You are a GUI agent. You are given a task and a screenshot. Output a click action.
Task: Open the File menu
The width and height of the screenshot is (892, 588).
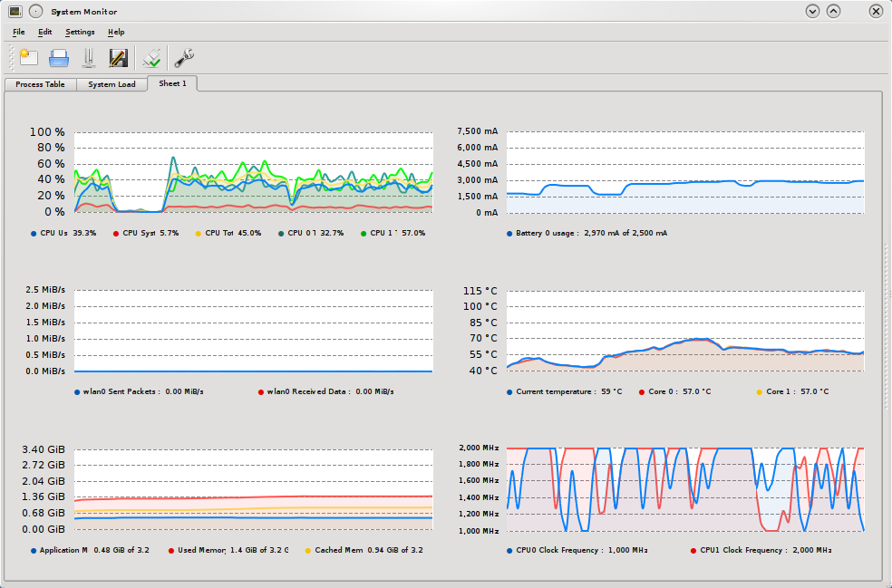coord(19,32)
